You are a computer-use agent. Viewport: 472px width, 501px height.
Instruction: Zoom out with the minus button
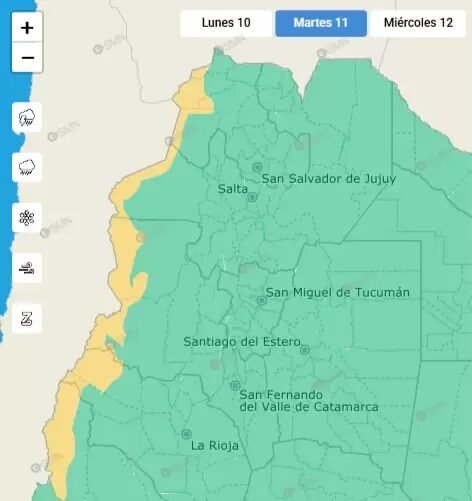click(x=27, y=57)
